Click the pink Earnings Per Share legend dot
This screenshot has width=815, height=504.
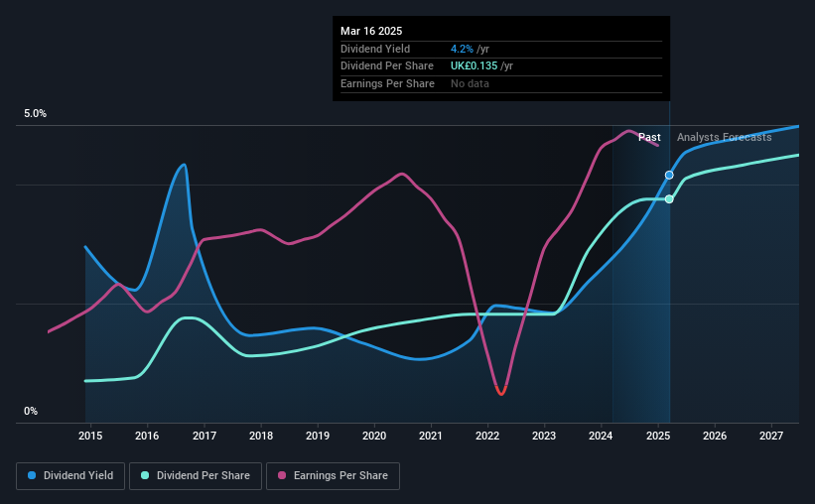tap(282, 475)
